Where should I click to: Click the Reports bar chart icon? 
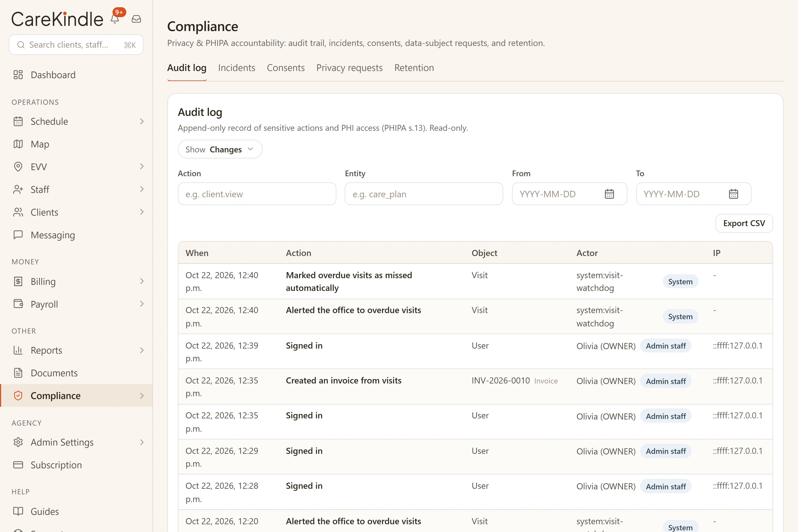click(18, 350)
